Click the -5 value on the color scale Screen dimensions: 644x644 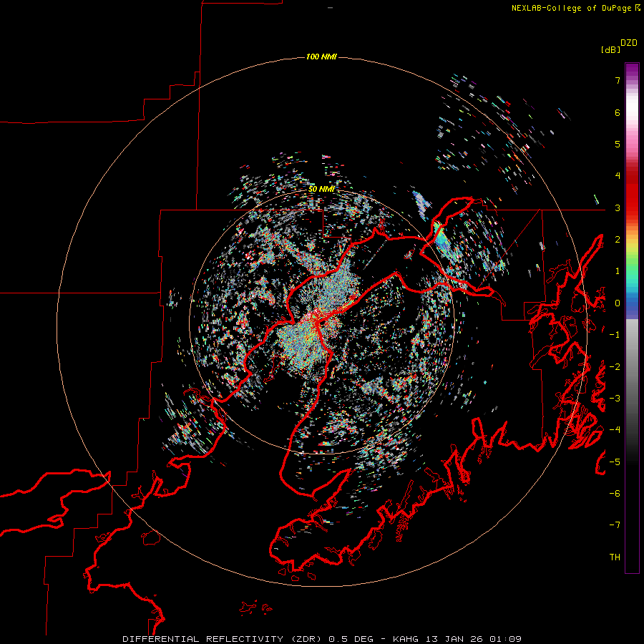coord(615,462)
